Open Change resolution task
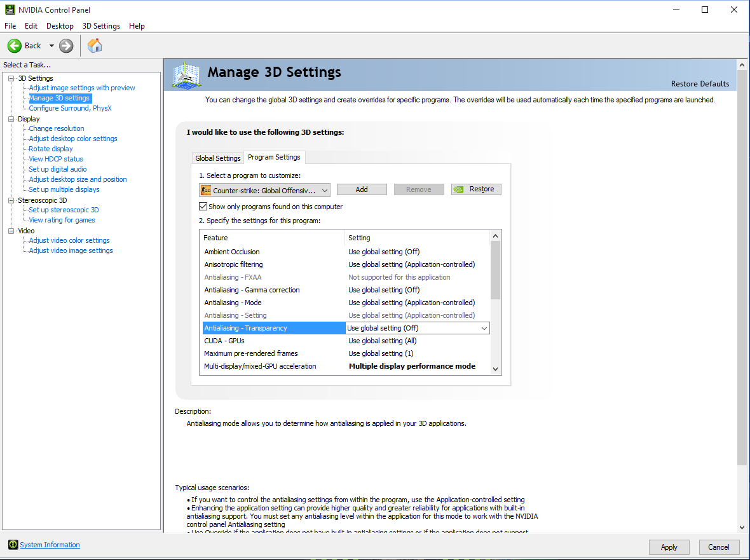This screenshot has width=750, height=560. 57,128
